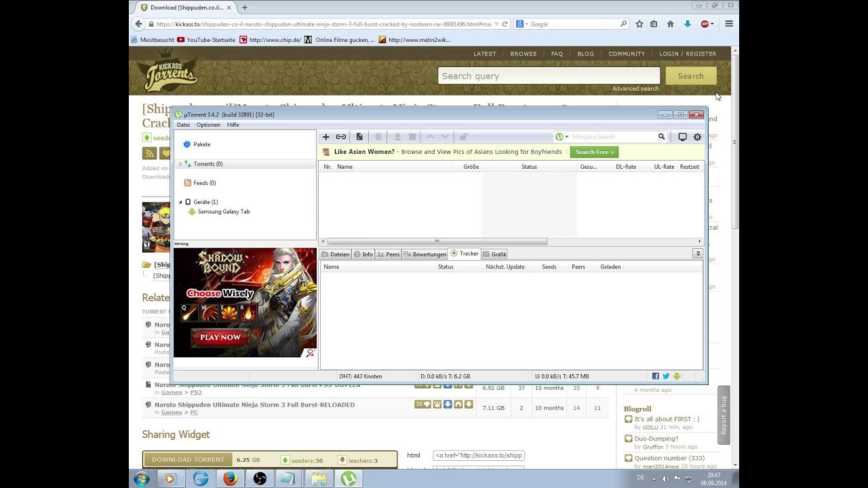
Task: Collapse the Geräte (1) tree node
Action: pos(180,202)
